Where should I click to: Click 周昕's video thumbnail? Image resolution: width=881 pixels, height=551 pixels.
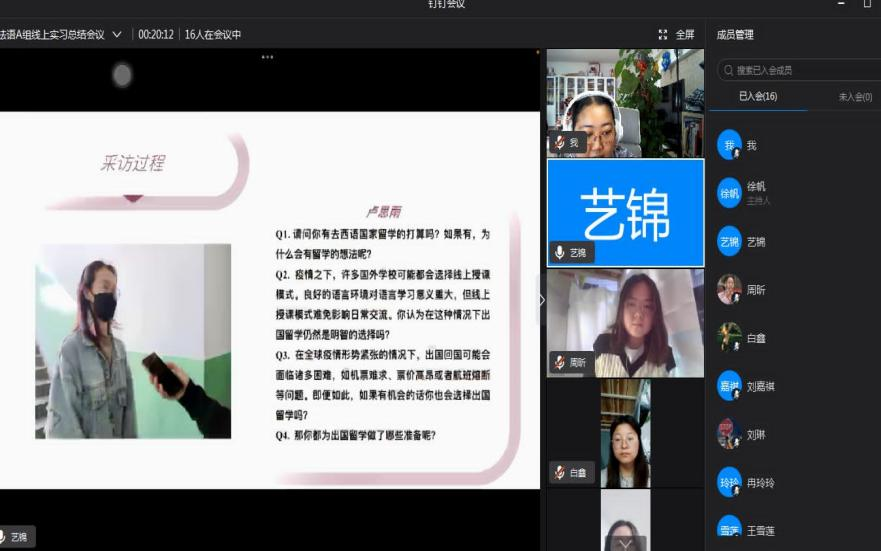pos(625,322)
